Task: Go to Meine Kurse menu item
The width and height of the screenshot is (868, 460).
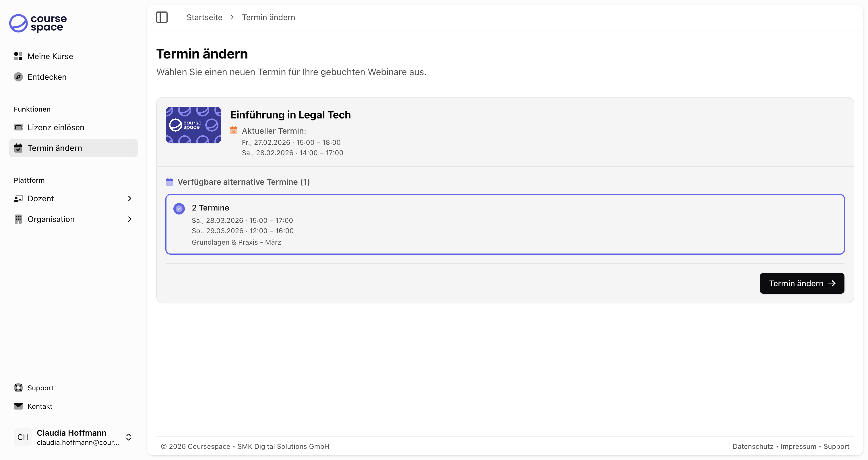Action: click(50, 56)
